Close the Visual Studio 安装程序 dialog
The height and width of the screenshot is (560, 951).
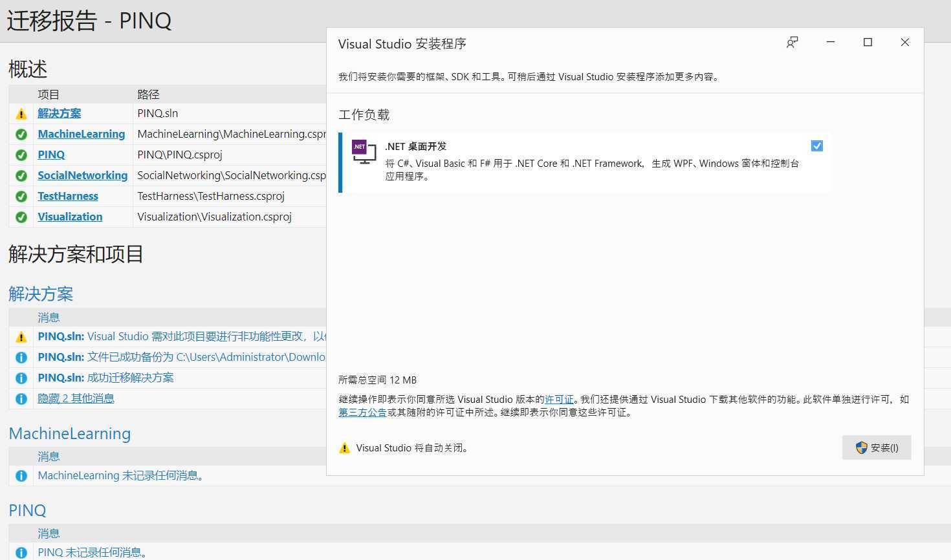point(905,42)
